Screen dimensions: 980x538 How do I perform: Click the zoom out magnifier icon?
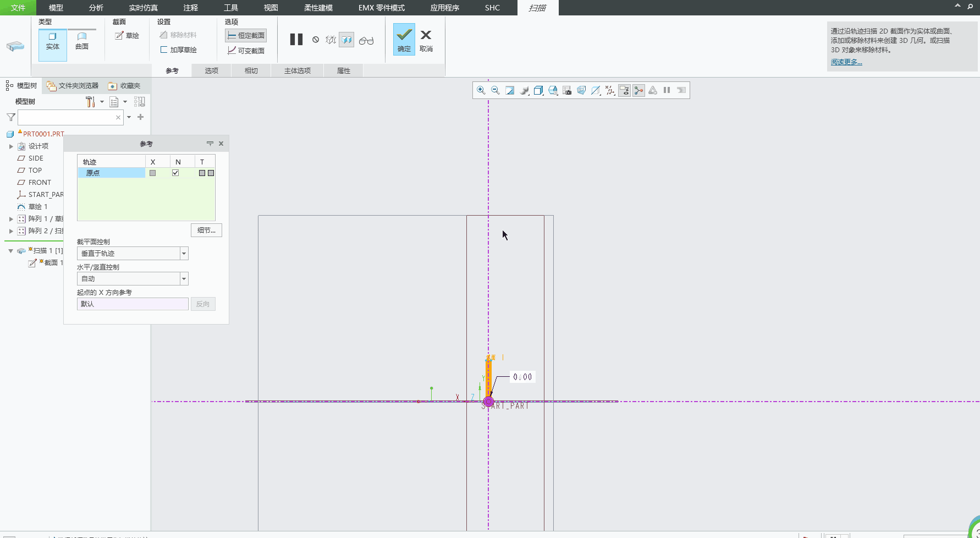[495, 90]
